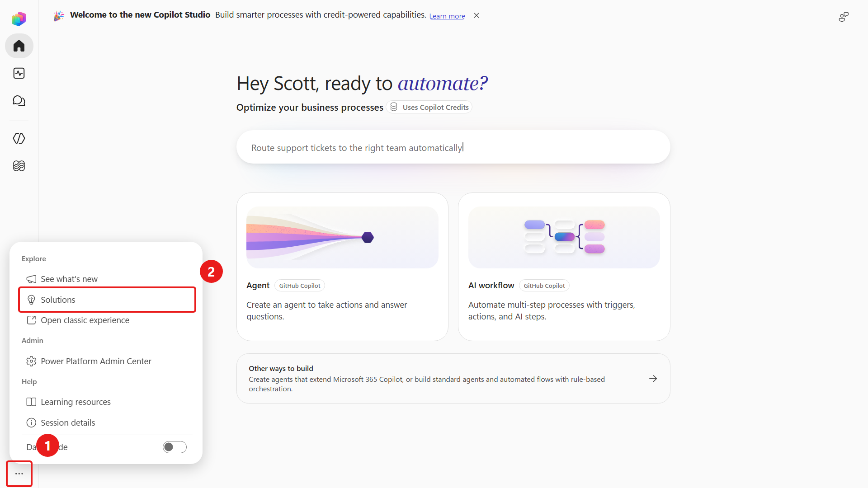Click the gear icon beside Power Platform Admin Center
This screenshot has height=488, width=868.
[31, 361]
